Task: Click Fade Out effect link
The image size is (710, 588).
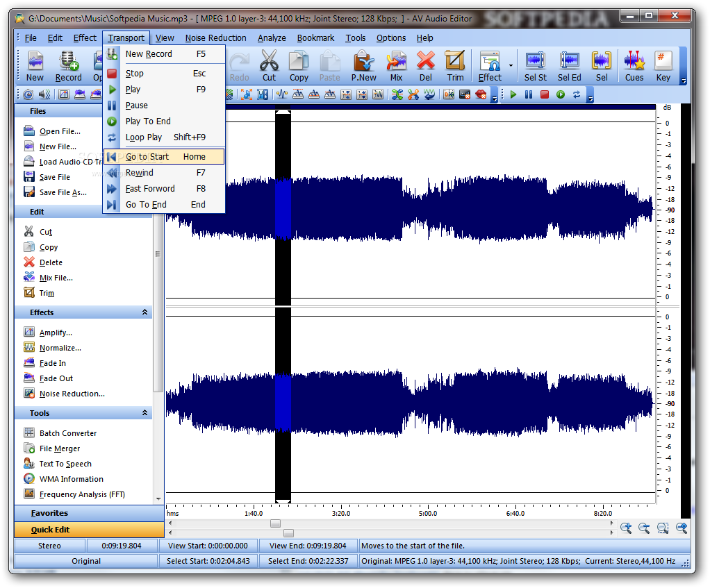Action: pos(56,378)
